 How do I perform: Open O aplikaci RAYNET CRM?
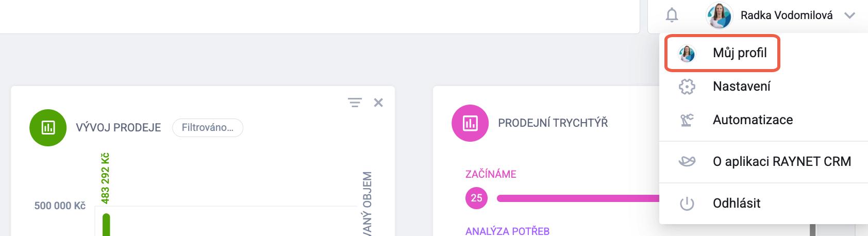(781, 162)
